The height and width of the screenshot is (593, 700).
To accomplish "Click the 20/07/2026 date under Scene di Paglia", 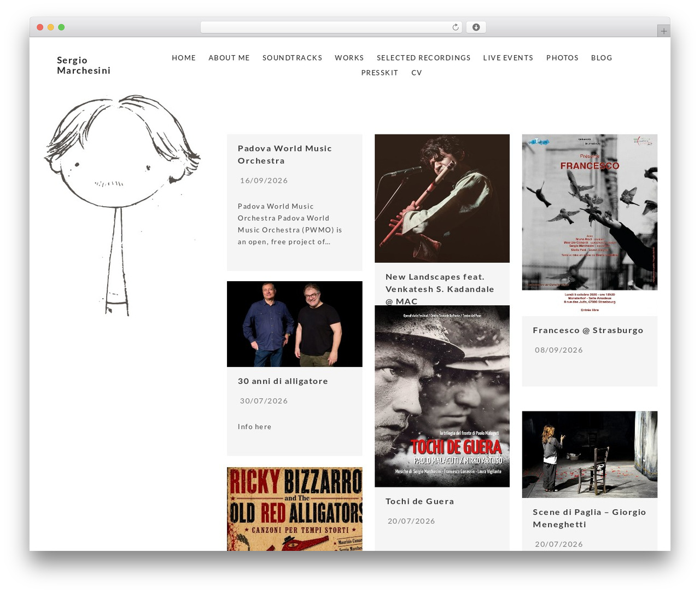I will pos(559,544).
